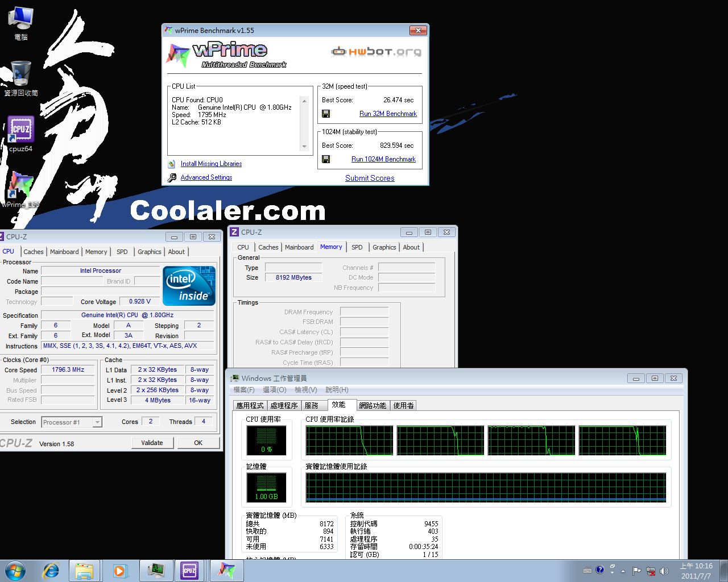
Task: Switch to the Mainboard tab in the left CPU-Z window
Action: click(64, 252)
